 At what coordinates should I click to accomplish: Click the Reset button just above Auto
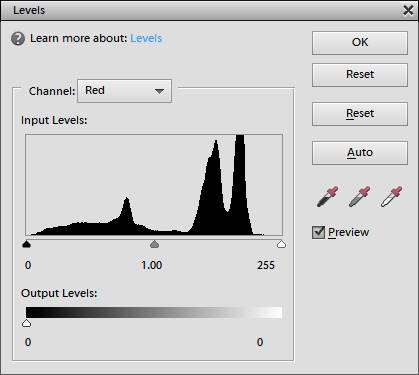pos(360,114)
